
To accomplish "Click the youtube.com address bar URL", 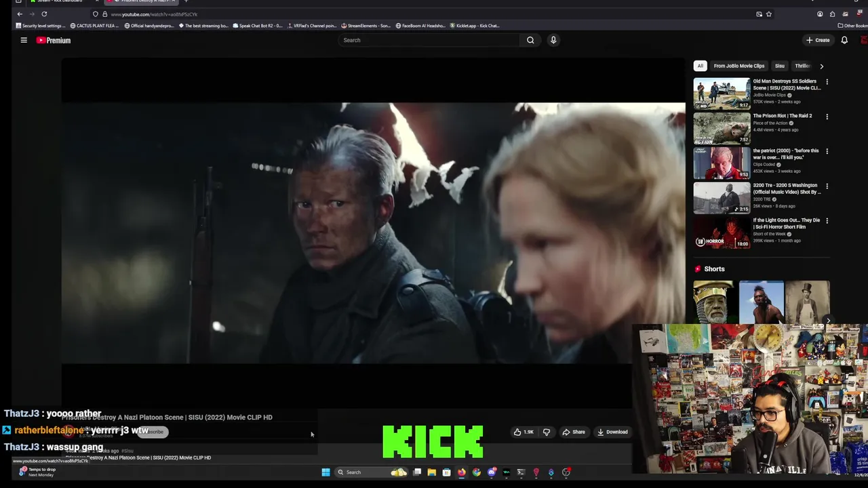I will (x=154, y=14).
